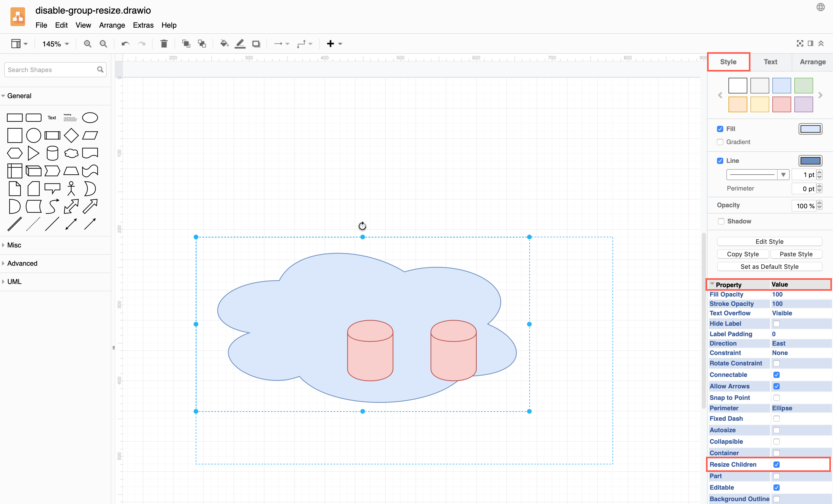Screen dimensions: 833x504
Task: Select the Line Color icon
Action: (x=240, y=44)
